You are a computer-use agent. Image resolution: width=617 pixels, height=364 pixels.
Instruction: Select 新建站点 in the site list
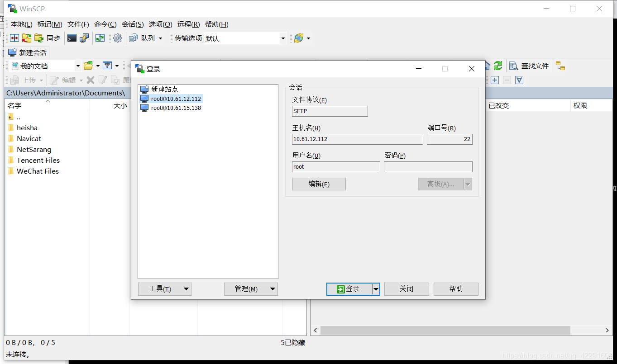click(165, 90)
